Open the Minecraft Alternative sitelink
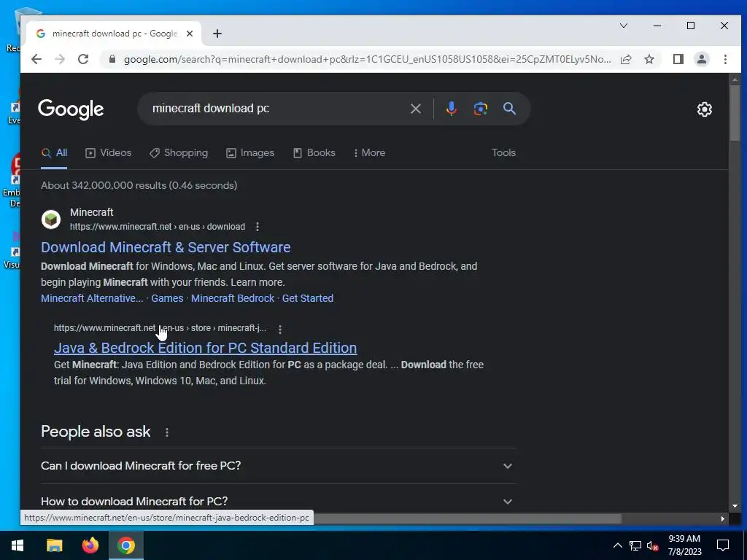747x560 pixels. point(92,298)
